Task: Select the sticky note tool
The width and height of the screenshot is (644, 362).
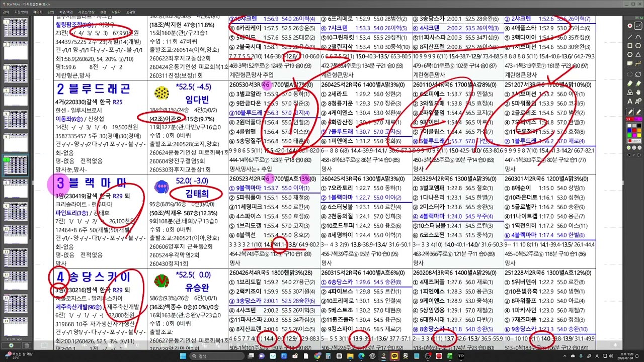Action: (x=629, y=63)
